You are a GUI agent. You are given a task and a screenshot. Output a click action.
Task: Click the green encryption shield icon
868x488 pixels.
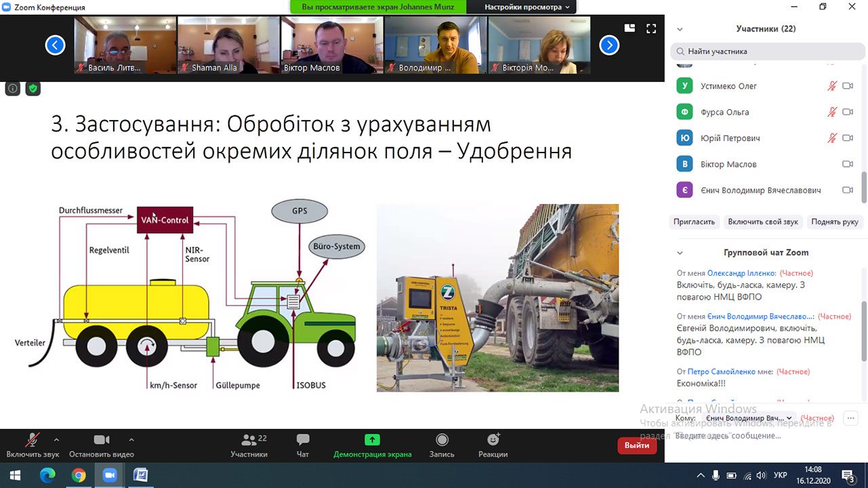[33, 88]
